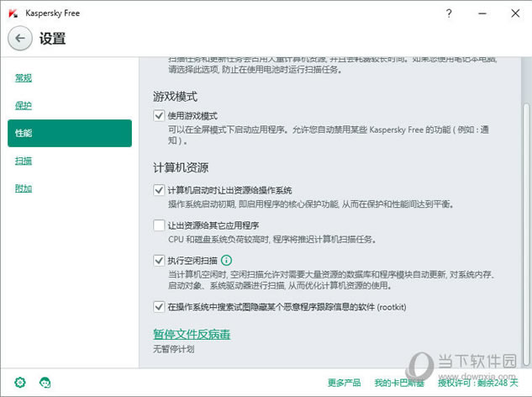Click the 暂停文件反病毒 link
The height and width of the screenshot is (397, 532).
click(192, 335)
